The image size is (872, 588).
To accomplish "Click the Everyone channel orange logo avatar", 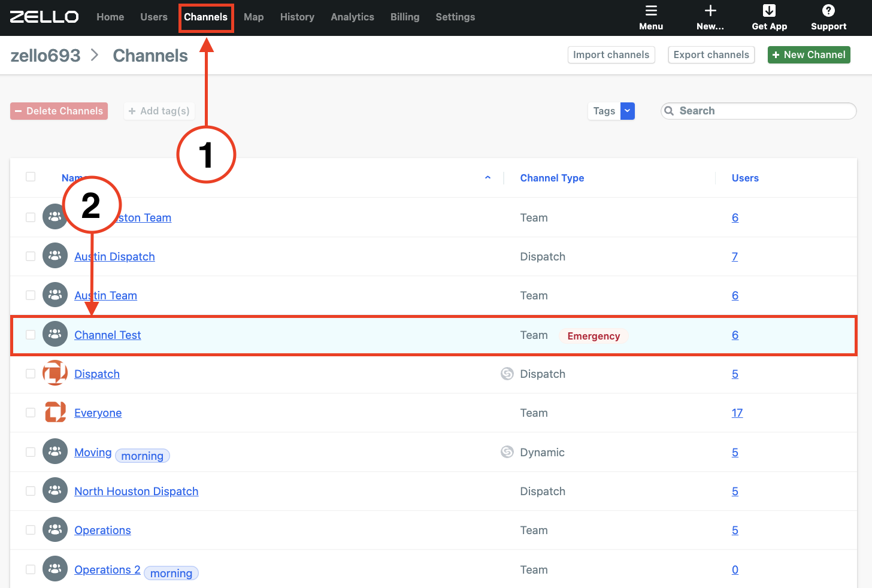I will (55, 412).
